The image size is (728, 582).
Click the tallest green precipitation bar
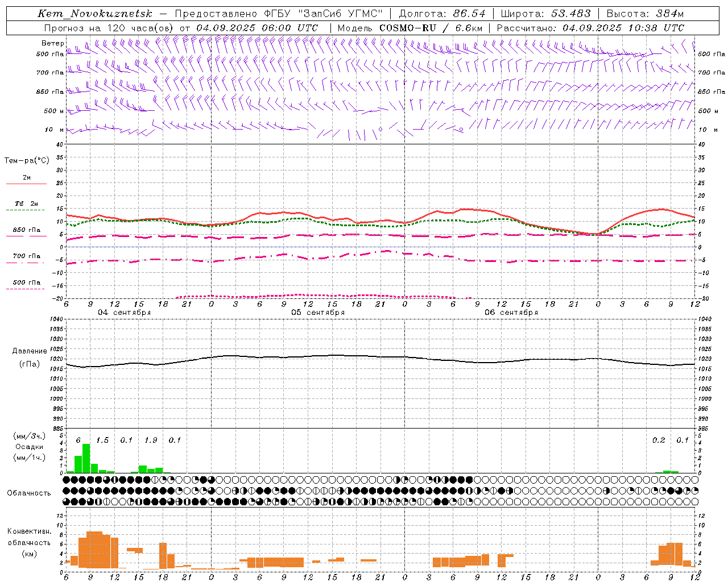point(86,458)
